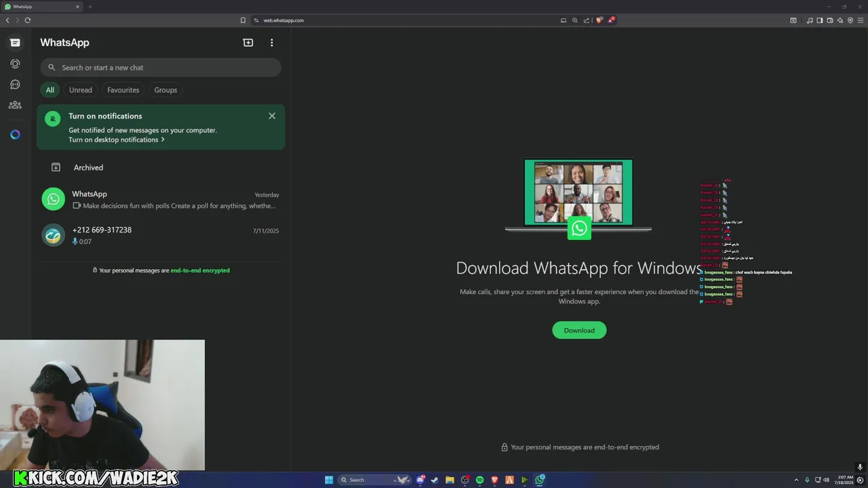
Task: Open Brave Rewards triangle icon
Action: coord(610,20)
